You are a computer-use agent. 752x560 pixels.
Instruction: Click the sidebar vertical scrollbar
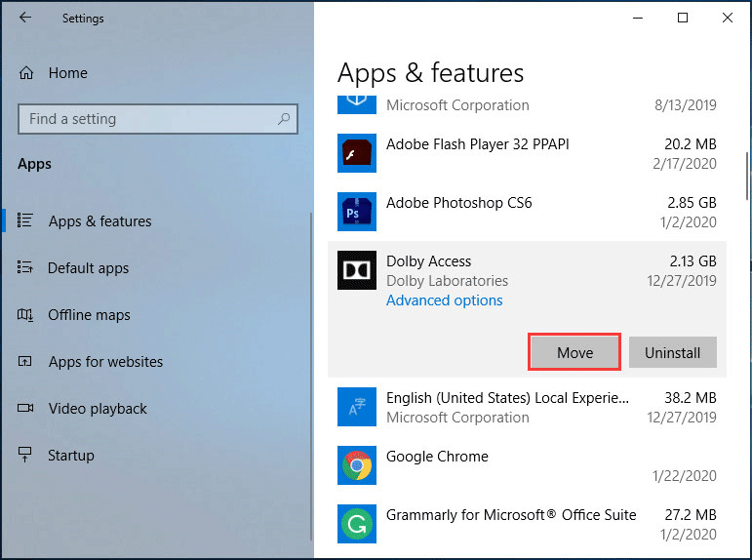click(311, 377)
